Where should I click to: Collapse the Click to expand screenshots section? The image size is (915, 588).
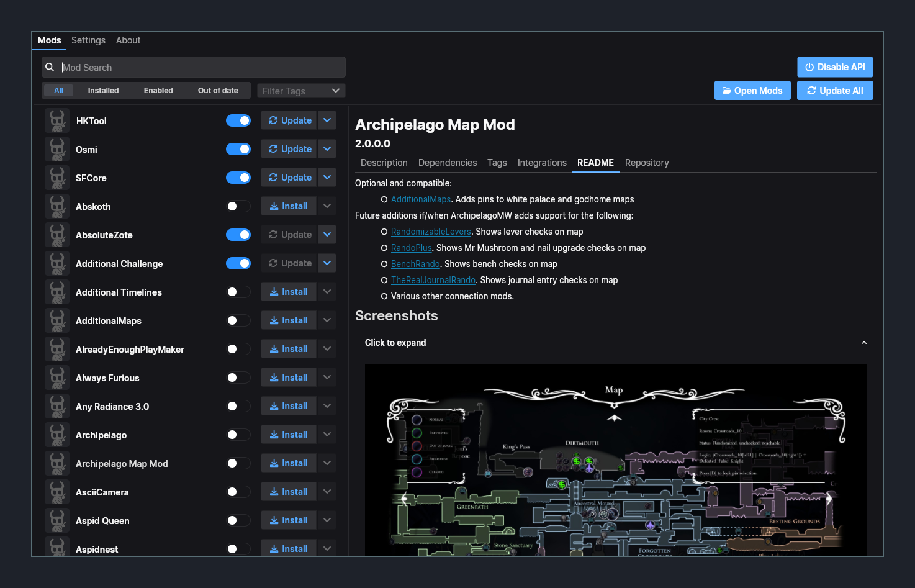[x=615, y=343]
